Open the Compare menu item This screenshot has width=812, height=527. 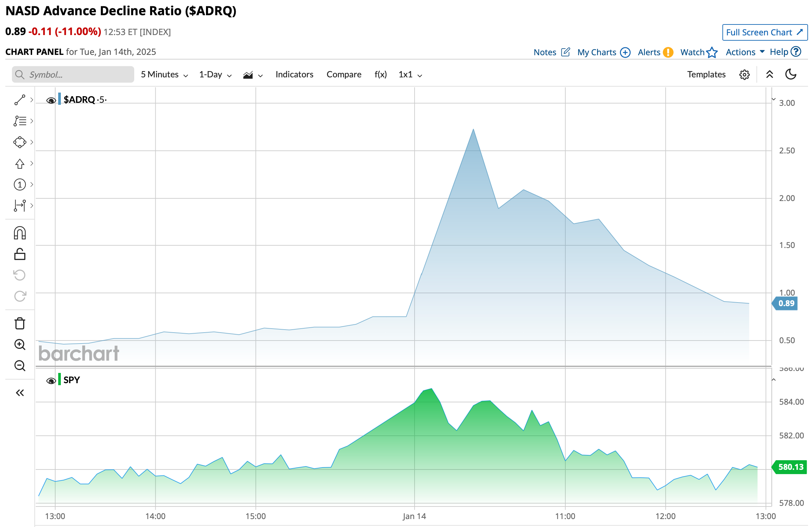344,75
